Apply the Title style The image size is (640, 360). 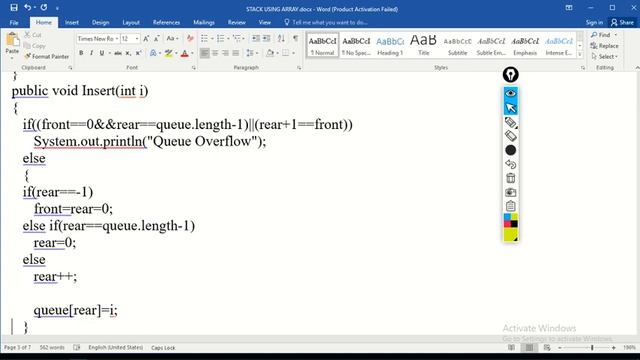(424, 45)
